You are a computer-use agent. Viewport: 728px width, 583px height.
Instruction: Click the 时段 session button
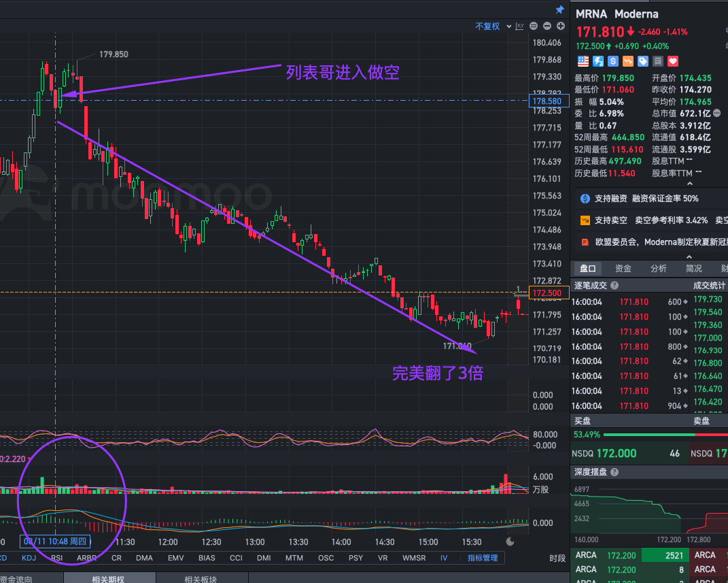(x=557, y=558)
